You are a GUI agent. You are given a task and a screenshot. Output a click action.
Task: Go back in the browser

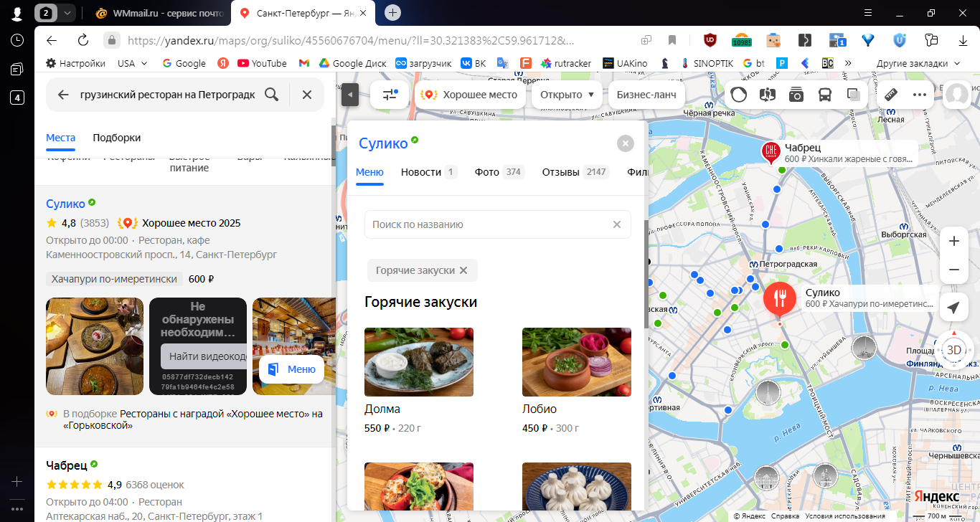pos(51,40)
